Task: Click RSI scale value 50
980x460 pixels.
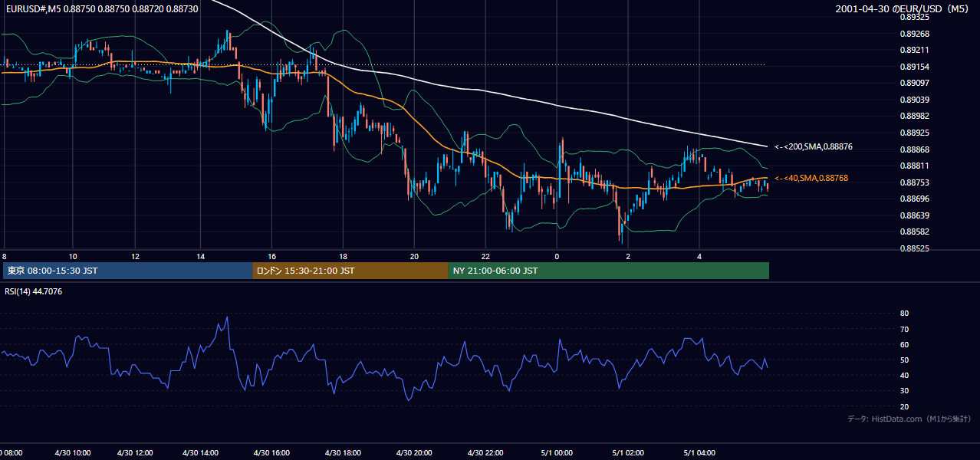Action: point(904,360)
